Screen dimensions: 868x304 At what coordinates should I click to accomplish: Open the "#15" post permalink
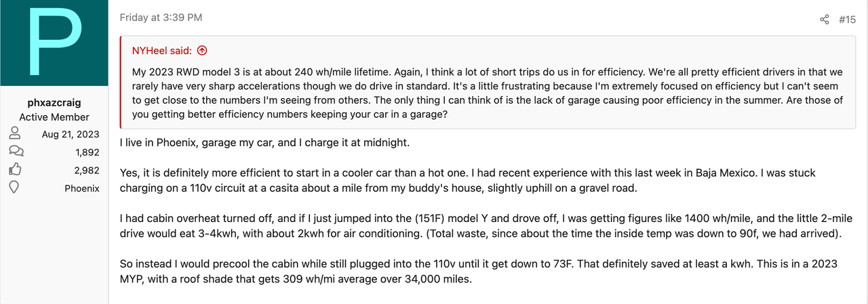847,20
